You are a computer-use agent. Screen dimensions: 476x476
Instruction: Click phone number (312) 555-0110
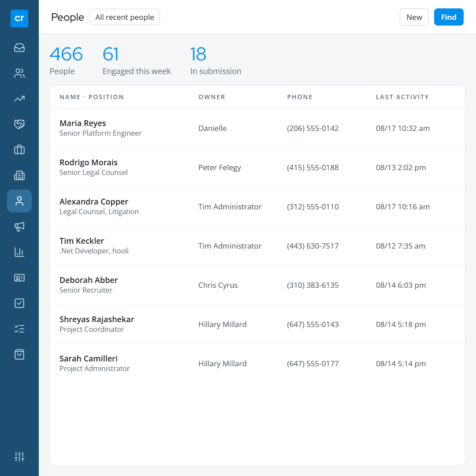(312, 207)
